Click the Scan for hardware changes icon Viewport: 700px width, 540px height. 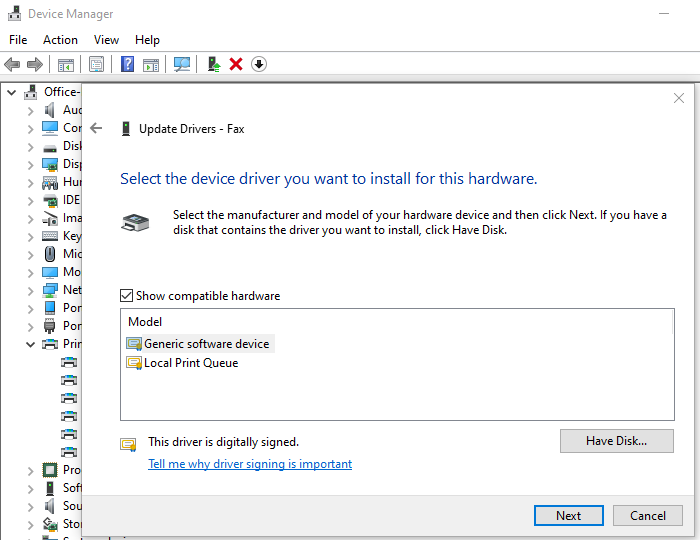pos(182,64)
